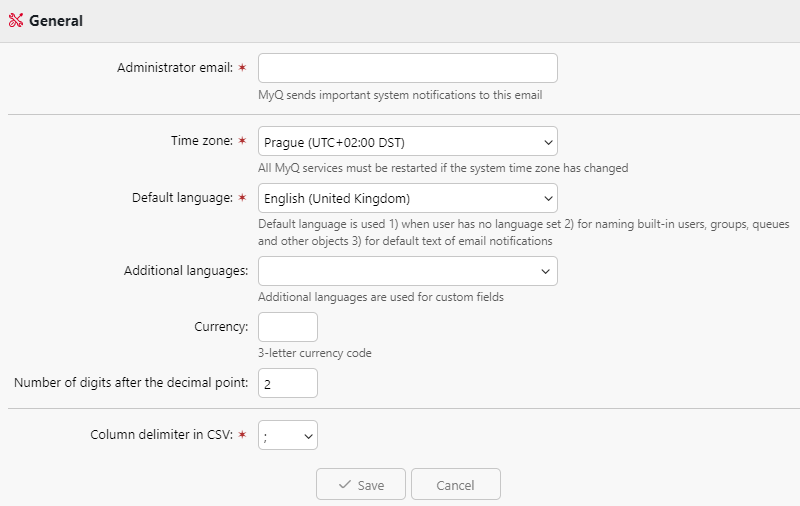Click the Column delimiter in CSV label
800x506 pixels.
click(161, 435)
